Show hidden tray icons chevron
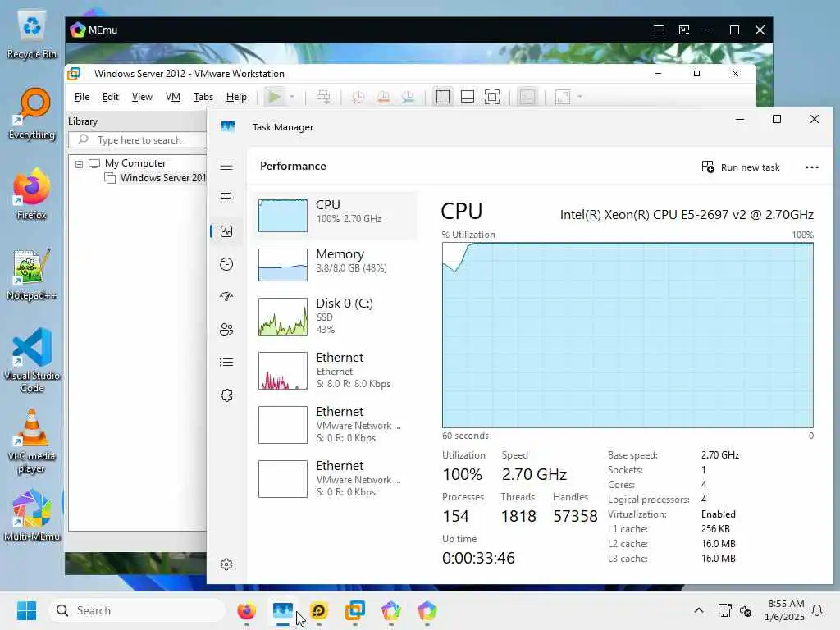This screenshot has height=630, width=840. 699,610
